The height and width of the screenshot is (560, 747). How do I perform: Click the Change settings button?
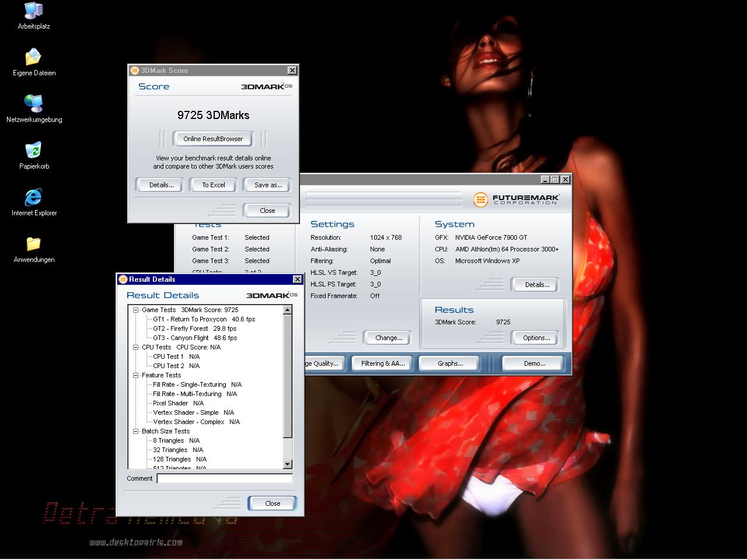pyautogui.click(x=389, y=338)
